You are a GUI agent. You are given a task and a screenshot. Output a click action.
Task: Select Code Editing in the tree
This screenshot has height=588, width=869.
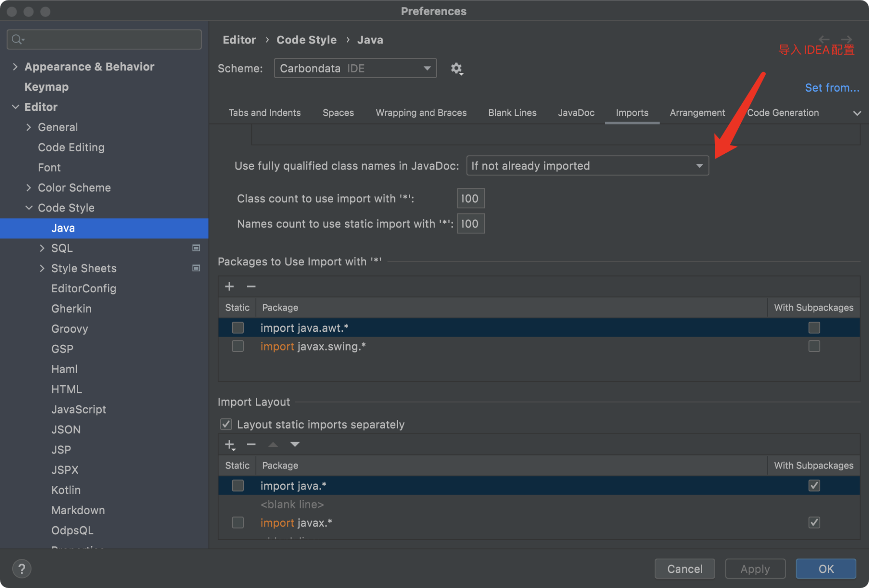pyautogui.click(x=71, y=147)
